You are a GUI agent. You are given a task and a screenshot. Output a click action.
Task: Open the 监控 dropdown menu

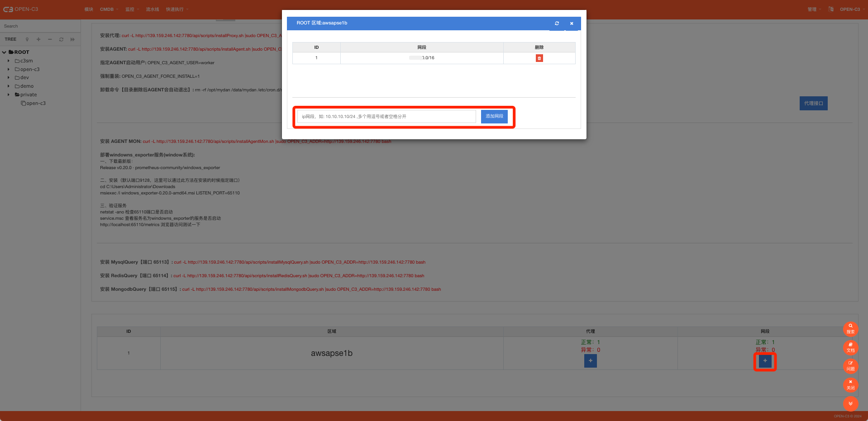click(x=132, y=9)
